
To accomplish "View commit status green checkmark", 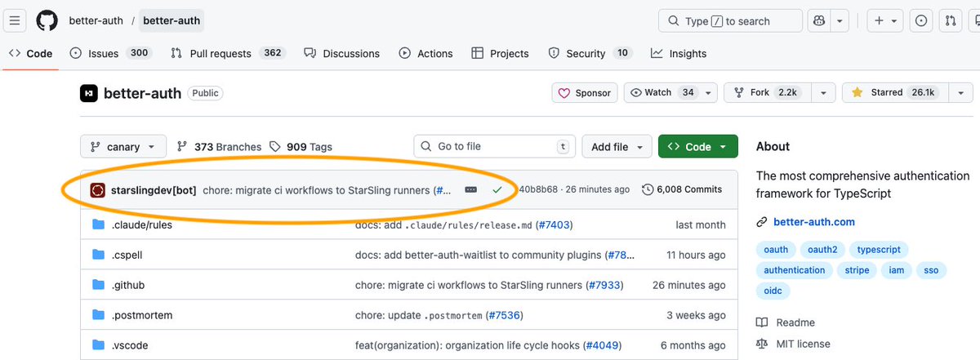I will pyautogui.click(x=497, y=190).
